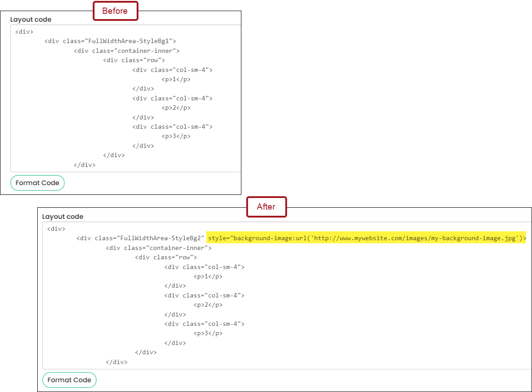
Task: Click <p>3</p> in the After code
Action: pos(208,334)
